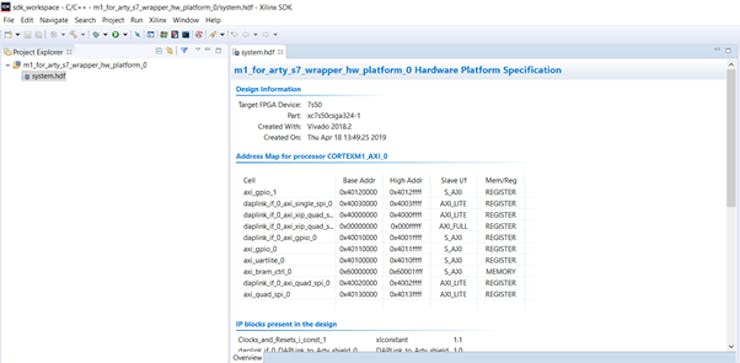Click the AXI_FULL slave interface value
This screenshot has height=363, width=740.
453,226
